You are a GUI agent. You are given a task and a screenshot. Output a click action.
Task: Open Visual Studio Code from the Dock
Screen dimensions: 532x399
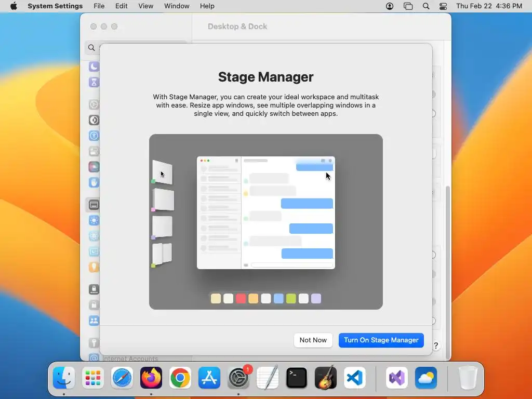[354, 378]
